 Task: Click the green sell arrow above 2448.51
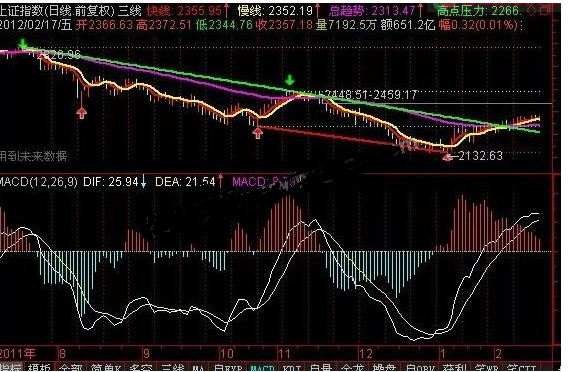pyautogui.click(x=289, y=80)
